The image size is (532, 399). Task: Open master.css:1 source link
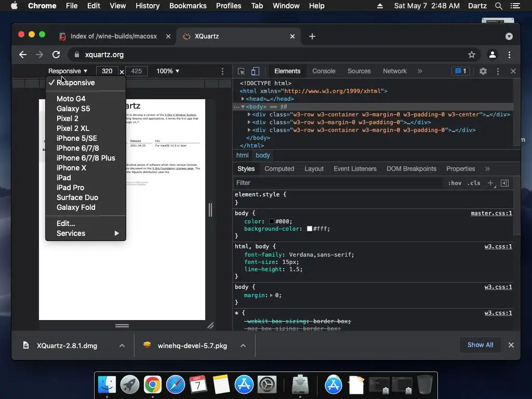click(x=491, y=213)
